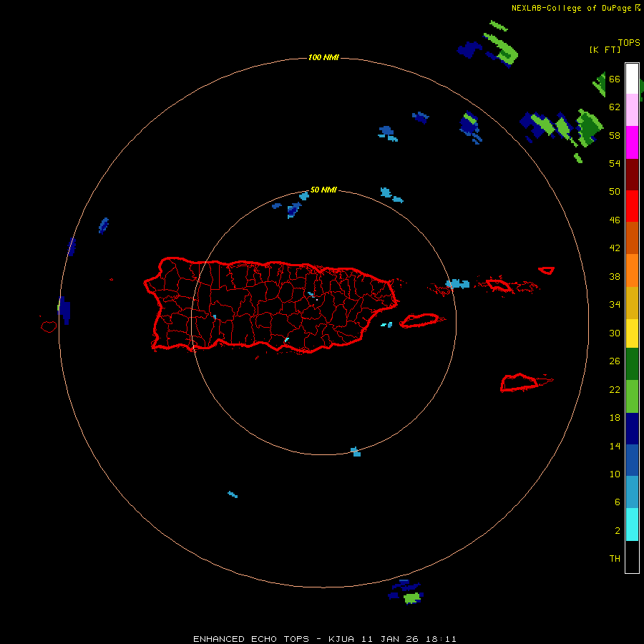Click the cyan 6 K FT legend swatch
The image size is (644, 644).
coord(632,525)
